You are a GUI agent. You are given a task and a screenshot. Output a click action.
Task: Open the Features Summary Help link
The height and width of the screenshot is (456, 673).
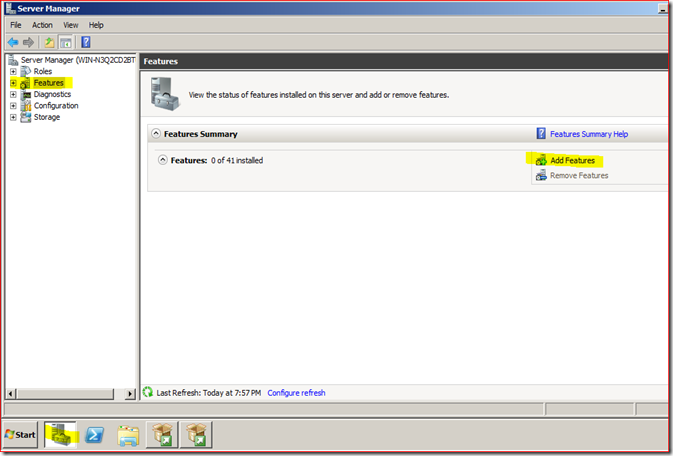[589, 134]
